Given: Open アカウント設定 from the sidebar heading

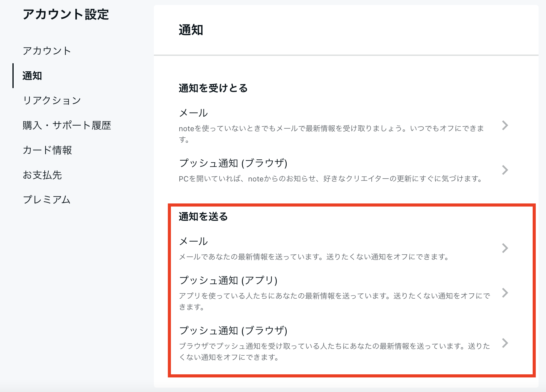Looking at the screenshot, I should click(66, 15).
